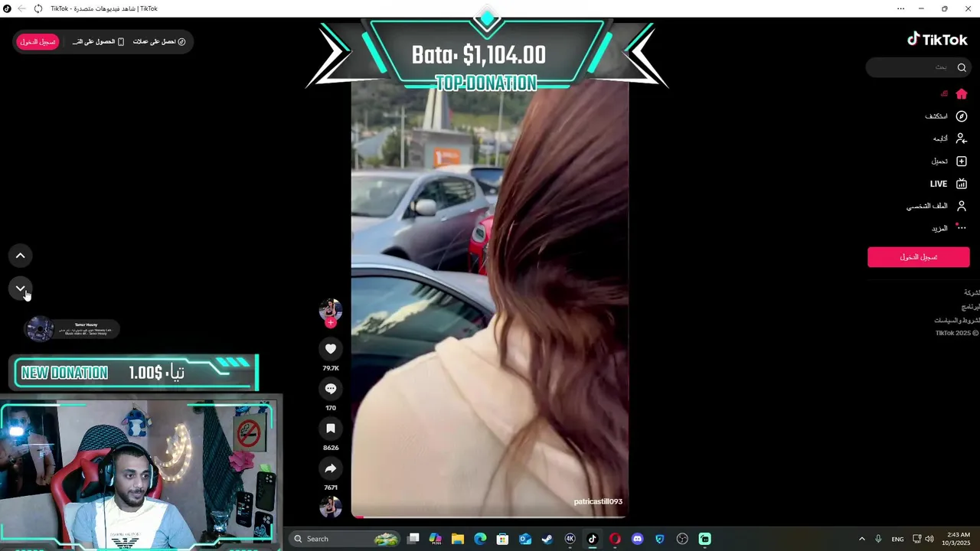Bookmark the video using the 8626 save icon
Image resolution: width=980 pixels, height=551 pixels.
[331, 429]
